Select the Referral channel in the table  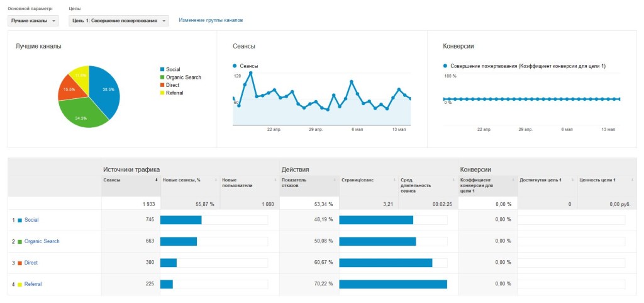pos(33,284)
